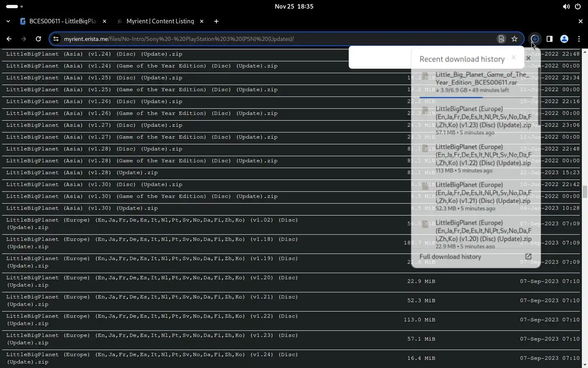588x368 pixels.
Task: Download LittleBigPlanet (Asia) (v1.30) (Update).zip non-disc
Action: [x=82, y=208]
